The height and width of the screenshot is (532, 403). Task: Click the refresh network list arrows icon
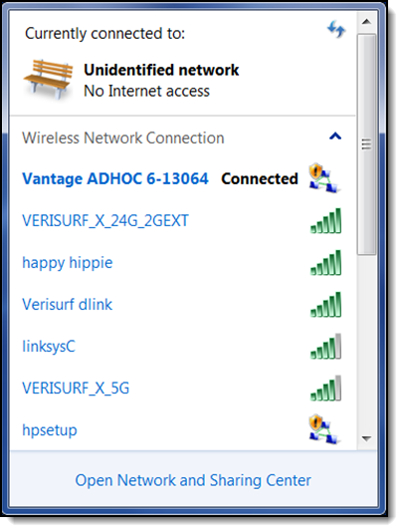(336, 29)
